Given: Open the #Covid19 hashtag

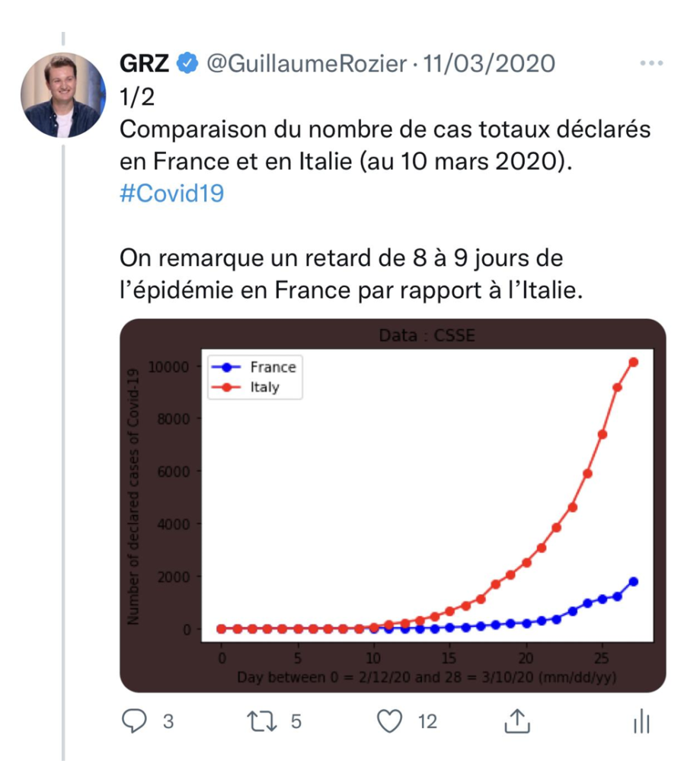Looking at the screenshot, I should 171,193.
